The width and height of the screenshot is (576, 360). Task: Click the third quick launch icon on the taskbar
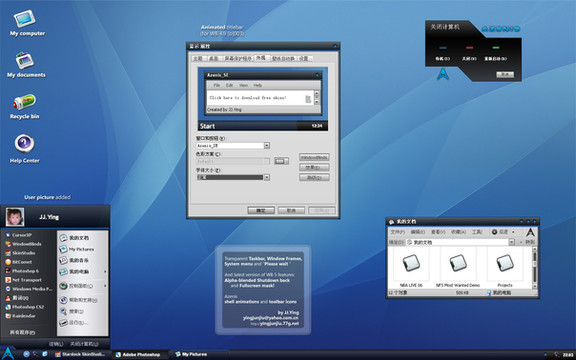[45, 354]
